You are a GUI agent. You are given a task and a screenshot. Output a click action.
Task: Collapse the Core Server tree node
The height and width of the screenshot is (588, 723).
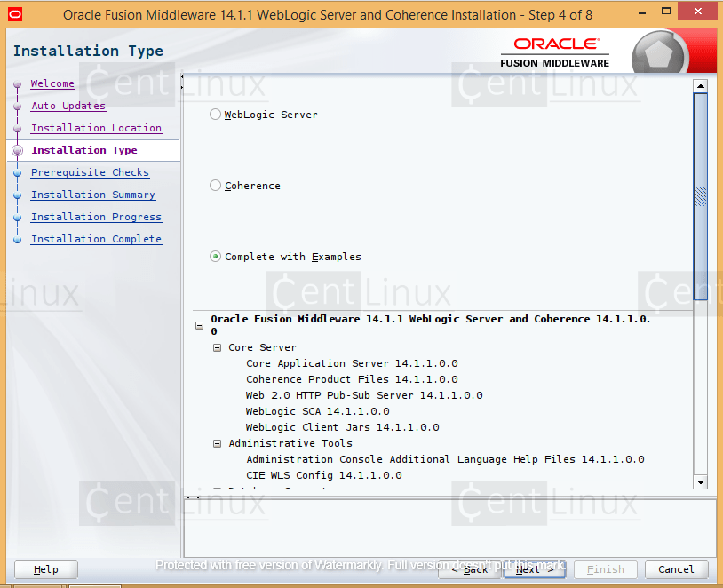point(218,347)
